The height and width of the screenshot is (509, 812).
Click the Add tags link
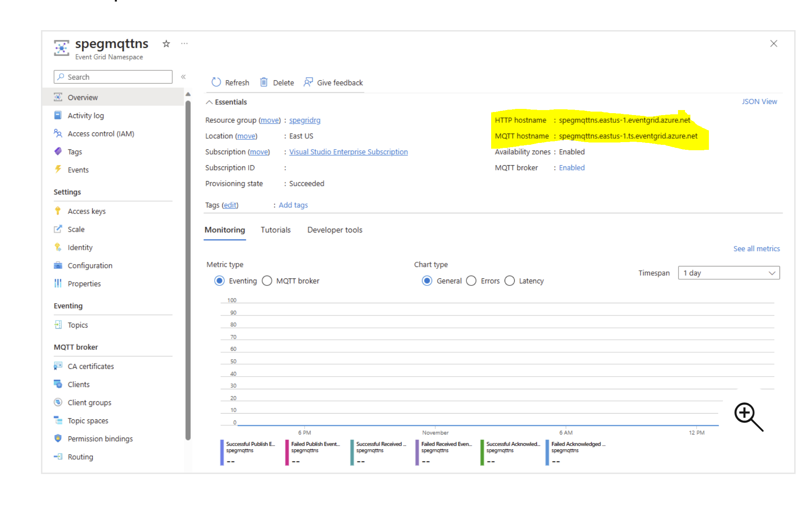tap(293, 205)
